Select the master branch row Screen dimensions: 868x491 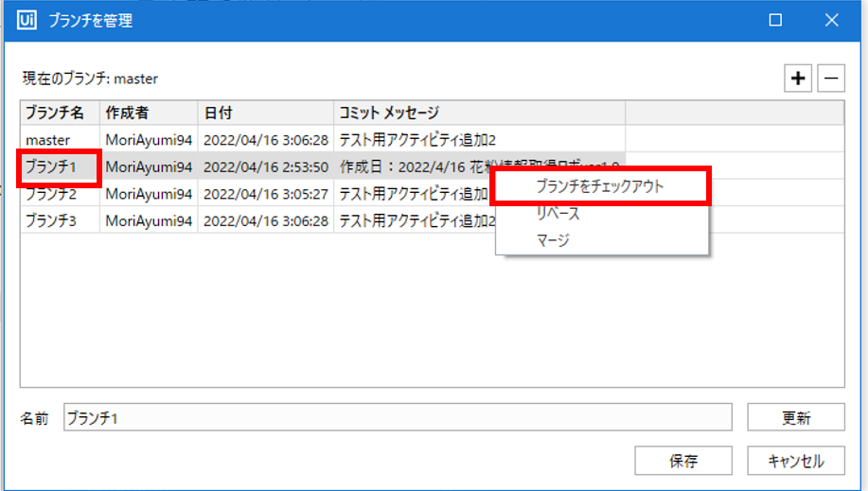[55, 140]
